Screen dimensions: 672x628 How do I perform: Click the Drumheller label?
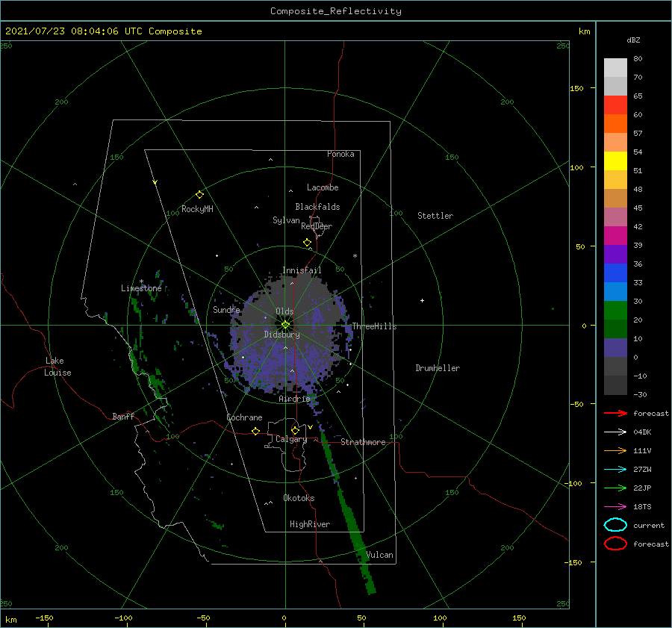438,368
